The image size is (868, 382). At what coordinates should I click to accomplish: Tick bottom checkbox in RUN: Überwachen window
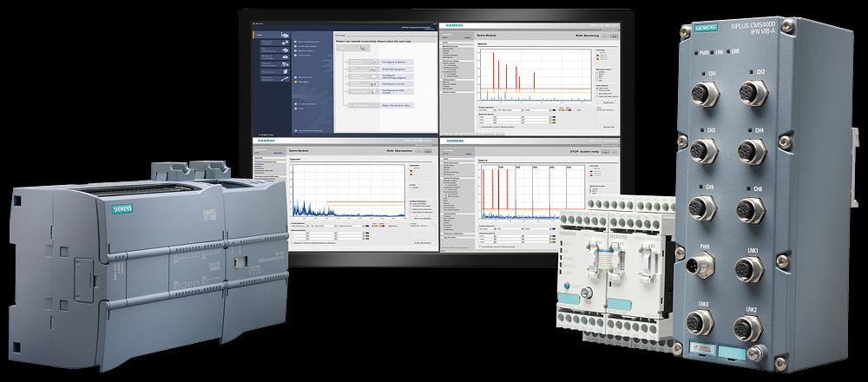(293, 243)
